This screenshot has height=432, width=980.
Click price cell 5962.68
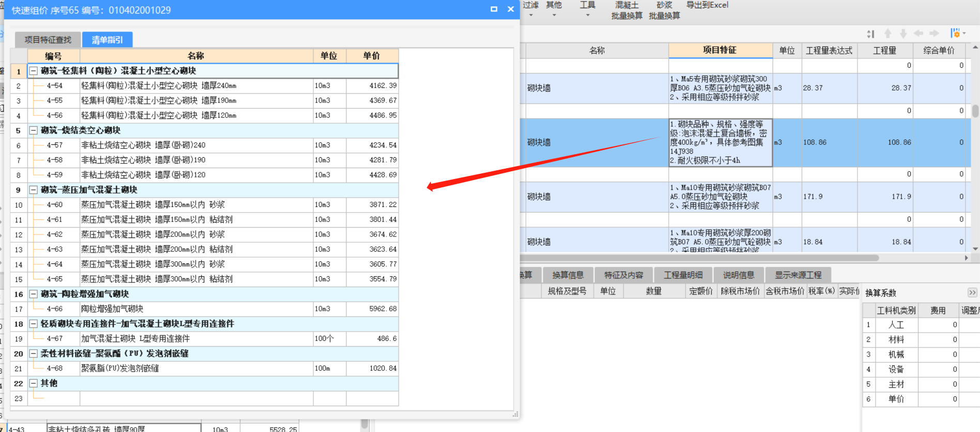tap(372, 309)
